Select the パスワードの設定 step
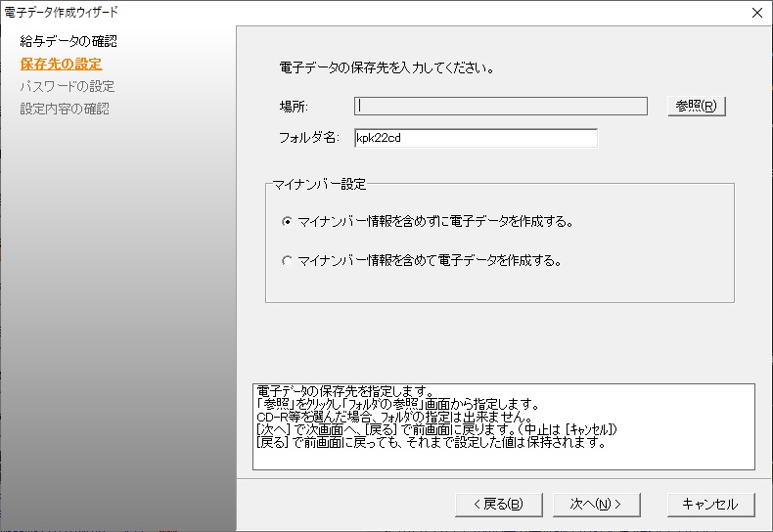The height and width of the screenshot is (532, 773). coord(68,87)
